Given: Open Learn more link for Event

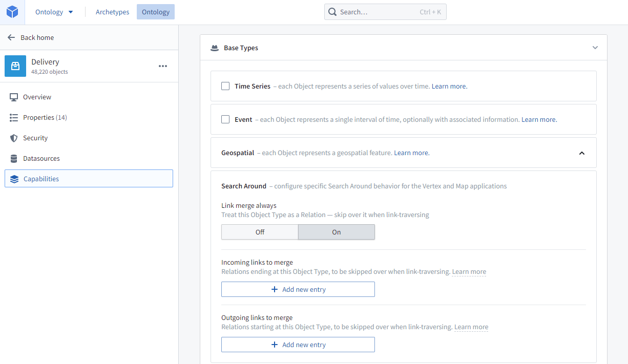Looking at the screenshot, I should pyautogui.click(x=539, y=119).
